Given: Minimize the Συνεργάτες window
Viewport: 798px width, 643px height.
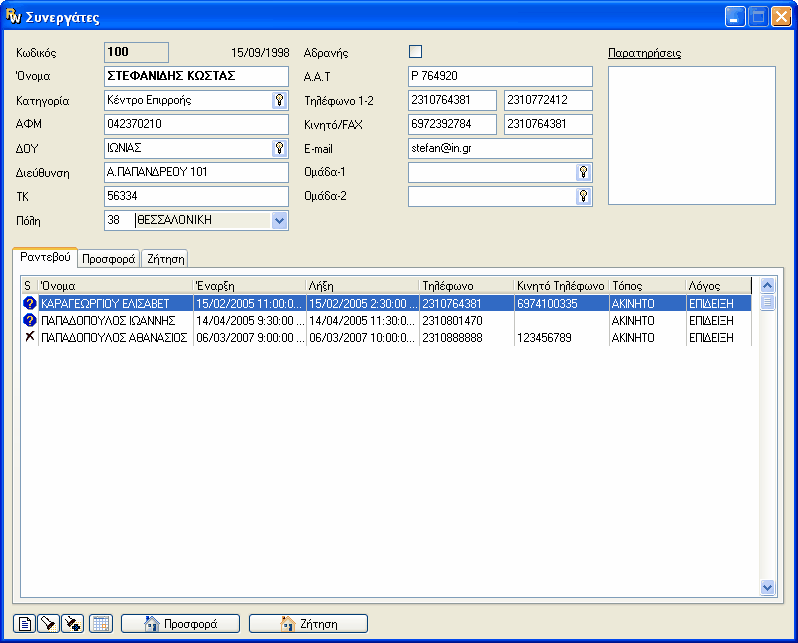Looking at the screenshot, I should point(735,16).
